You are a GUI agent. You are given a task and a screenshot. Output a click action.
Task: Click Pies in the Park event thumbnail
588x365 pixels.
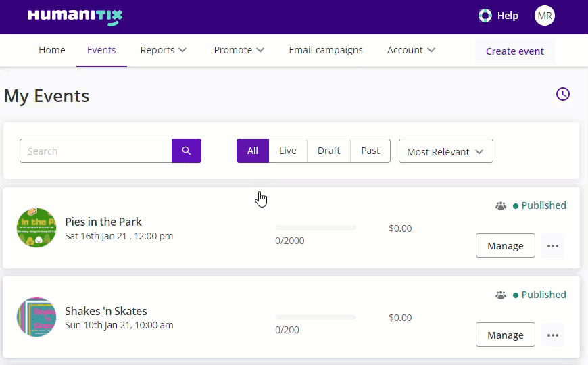(36, 228)
